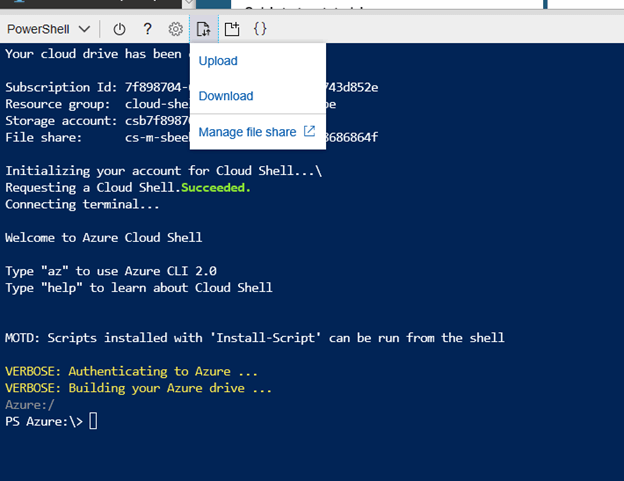Open help via the question mark icon

147,29
